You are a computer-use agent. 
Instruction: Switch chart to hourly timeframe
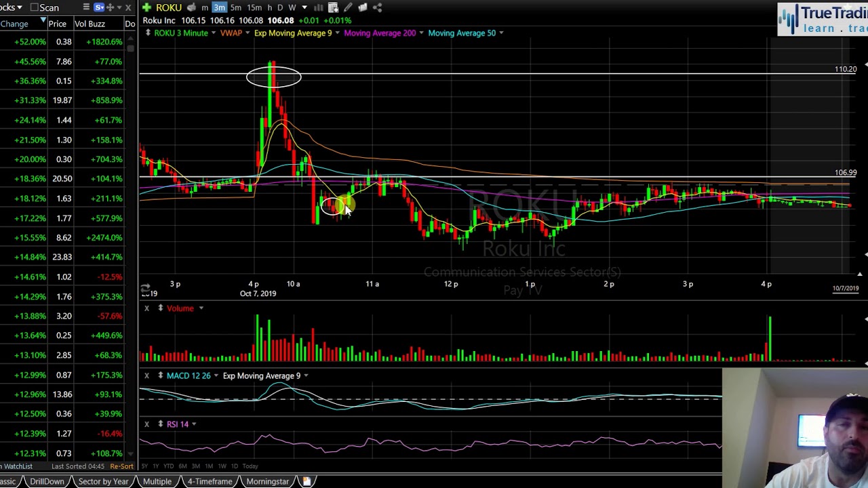270,7
